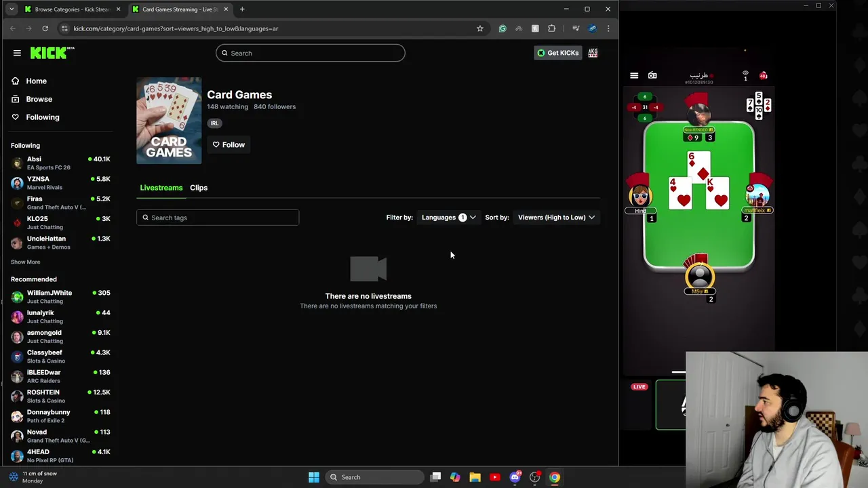Open Firas's Grand Theft Auto V stream
Screen dimensions: 868x488
pyautogui.click(x=60, y=203)
